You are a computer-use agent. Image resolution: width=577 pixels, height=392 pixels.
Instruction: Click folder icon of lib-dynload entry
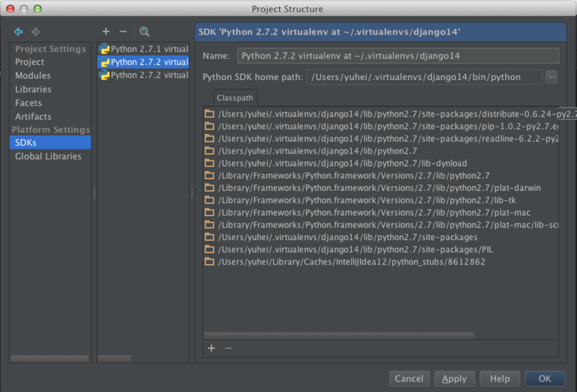click(210, 164)
